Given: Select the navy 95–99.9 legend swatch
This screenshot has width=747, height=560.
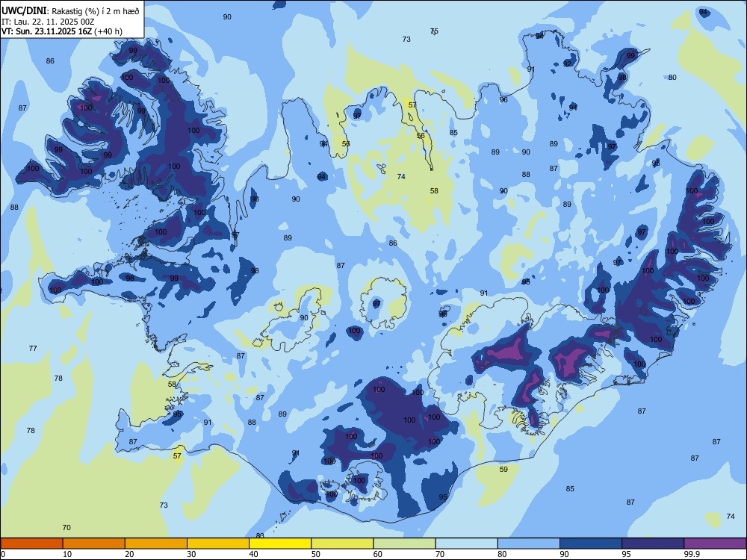Looking at the screenshot, I should [x=653, y=544].
